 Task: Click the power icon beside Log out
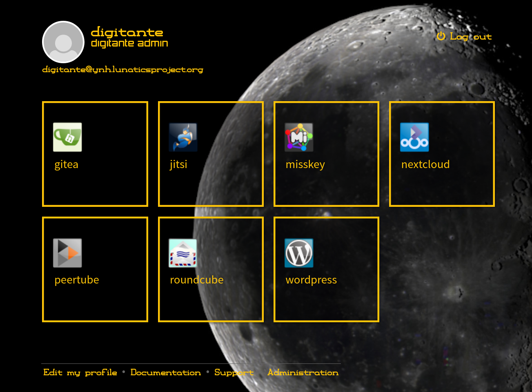[x=441, y=36]
